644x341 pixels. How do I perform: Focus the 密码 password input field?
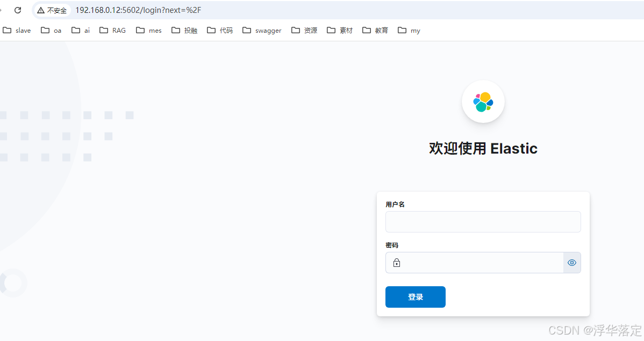pos(474,263)
